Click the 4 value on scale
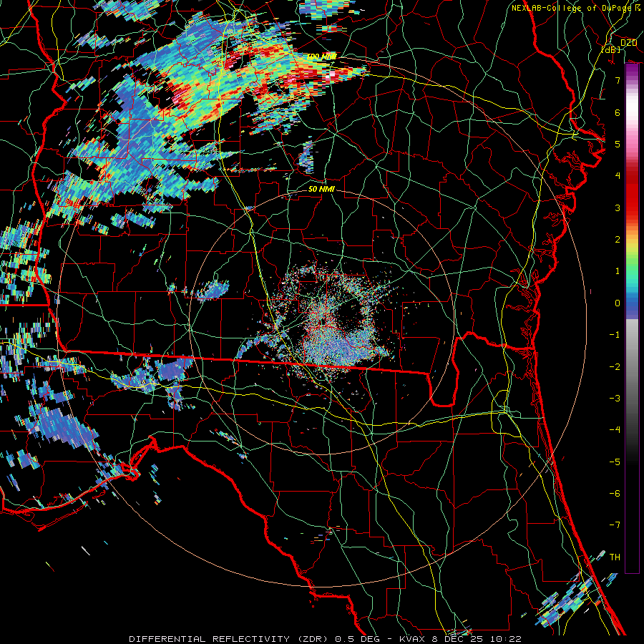This screenshot has width=644, height=644. coord(618,176)
